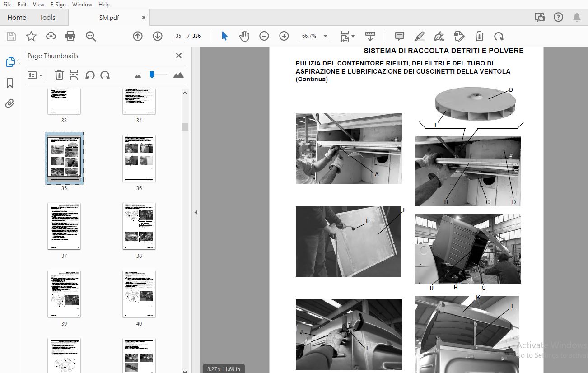Print the document using the printer icon
The image size is (588, 373).
click(x=70, y=36)
